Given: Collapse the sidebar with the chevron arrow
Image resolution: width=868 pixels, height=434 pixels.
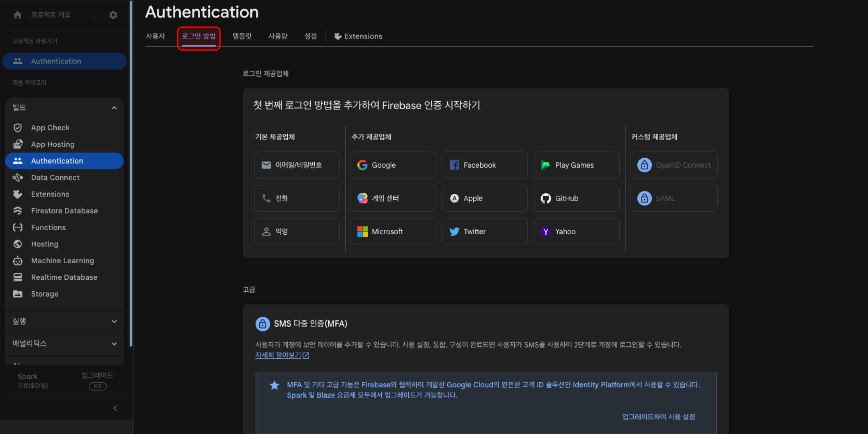Looking at the screenshot, I should [x=115, y=408].
